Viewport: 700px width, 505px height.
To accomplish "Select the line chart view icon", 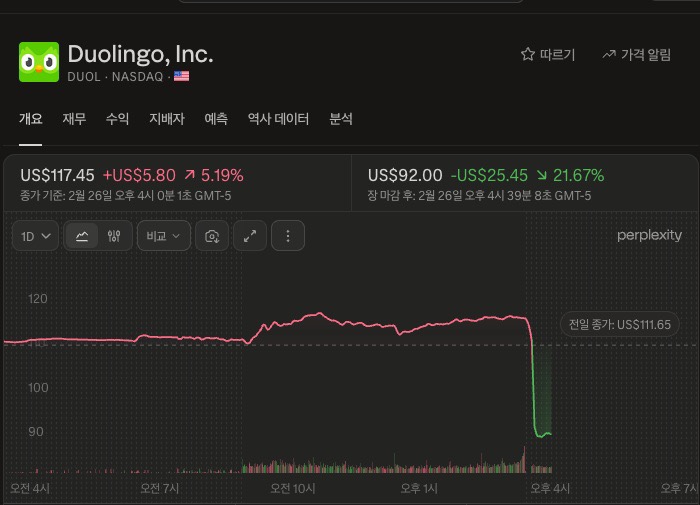I will click(x=82, y=236).
